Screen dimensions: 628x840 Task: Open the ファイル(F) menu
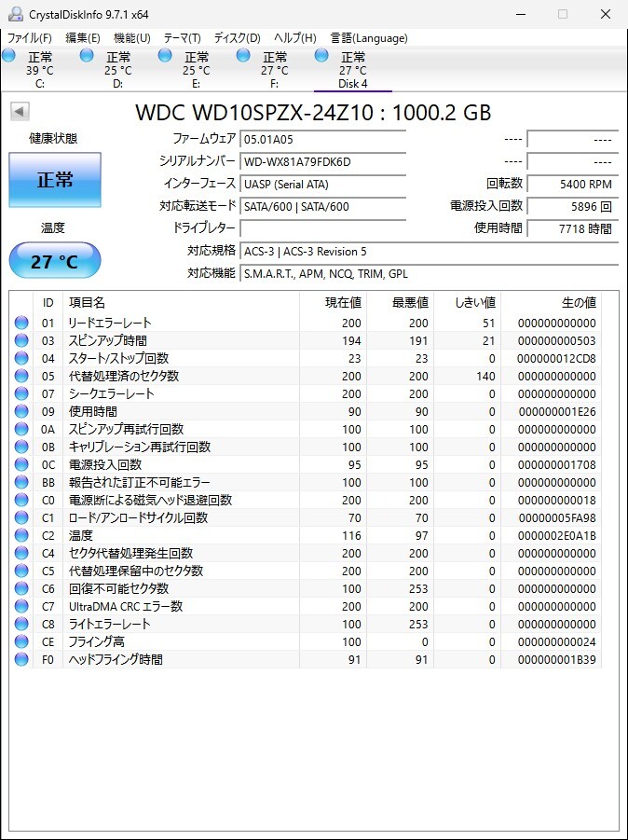30,38
